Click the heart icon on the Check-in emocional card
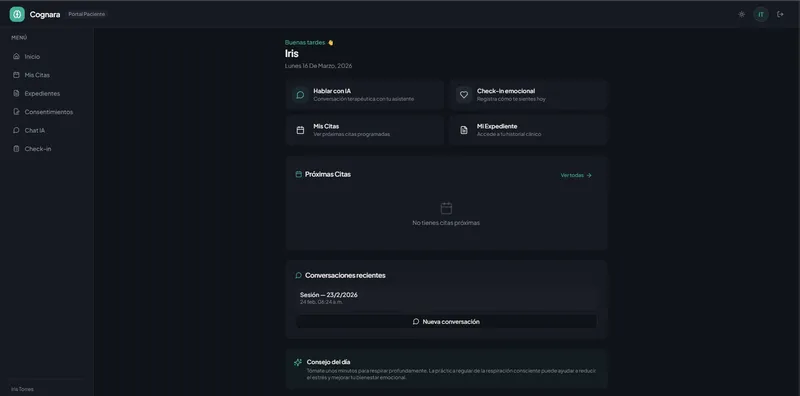800x396 pixels. 464,95
